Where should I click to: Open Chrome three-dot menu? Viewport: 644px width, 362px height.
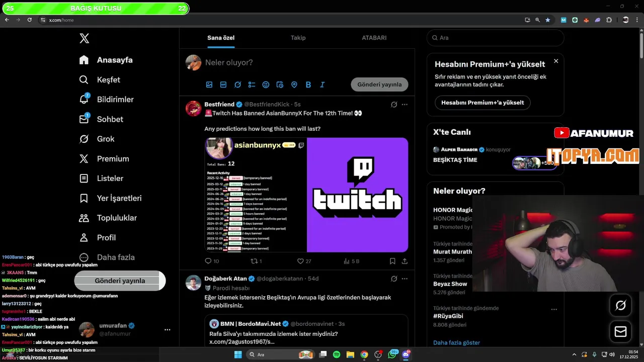(x=637, y=20)
